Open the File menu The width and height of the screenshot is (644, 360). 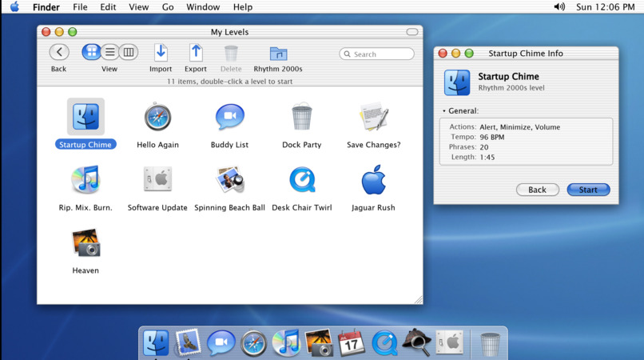80,7
